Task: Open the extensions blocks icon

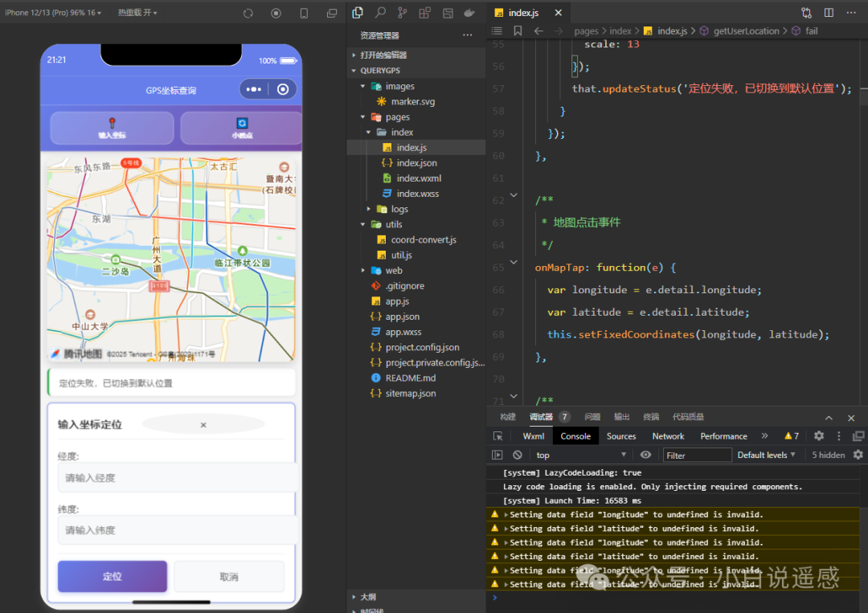Action: pos(424,12)
